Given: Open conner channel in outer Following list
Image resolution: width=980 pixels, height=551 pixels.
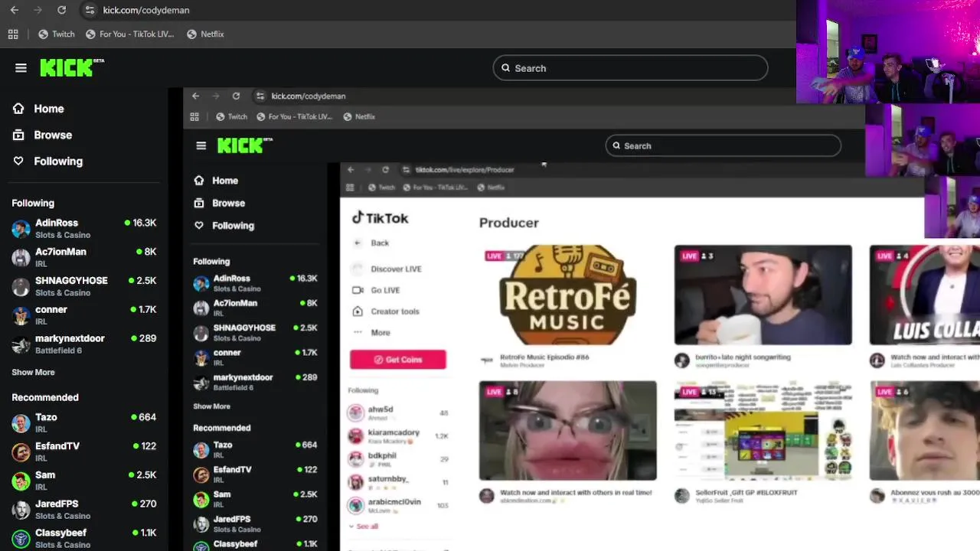Looking at the screenshot, I should [x=84, y=315].
